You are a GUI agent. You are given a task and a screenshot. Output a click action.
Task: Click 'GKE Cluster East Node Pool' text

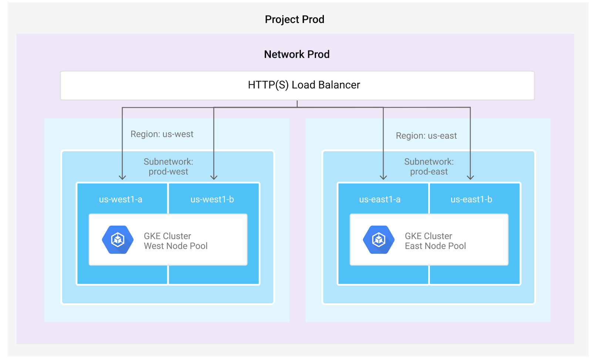[x=435, y=241]
